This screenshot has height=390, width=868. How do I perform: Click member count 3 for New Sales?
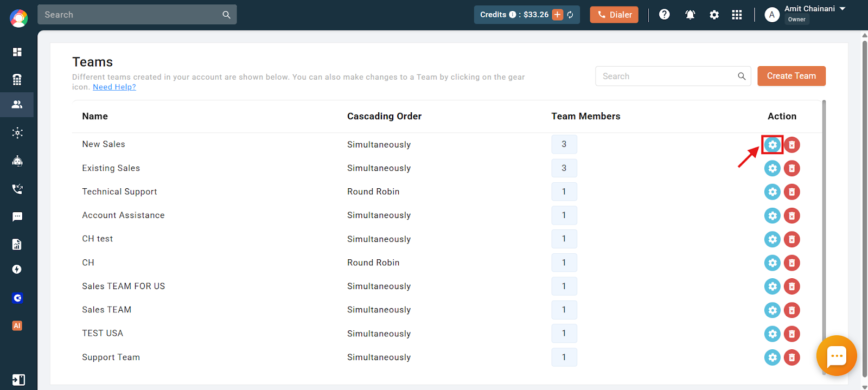564,144
